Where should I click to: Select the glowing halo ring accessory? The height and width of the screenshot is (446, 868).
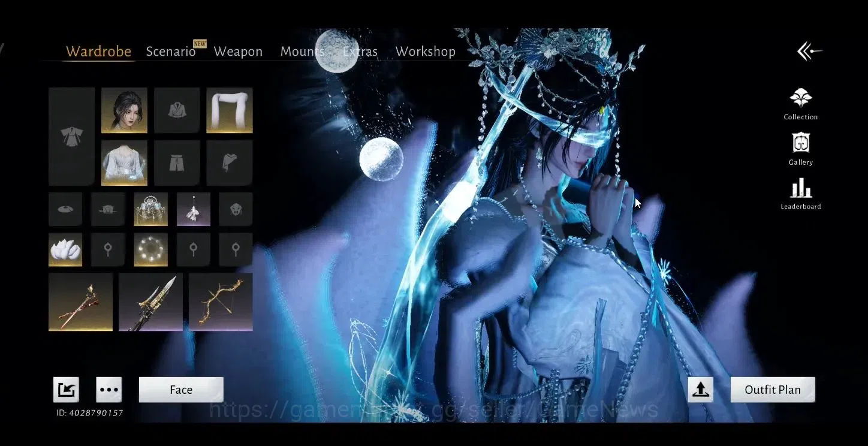(x=150, y=249)
